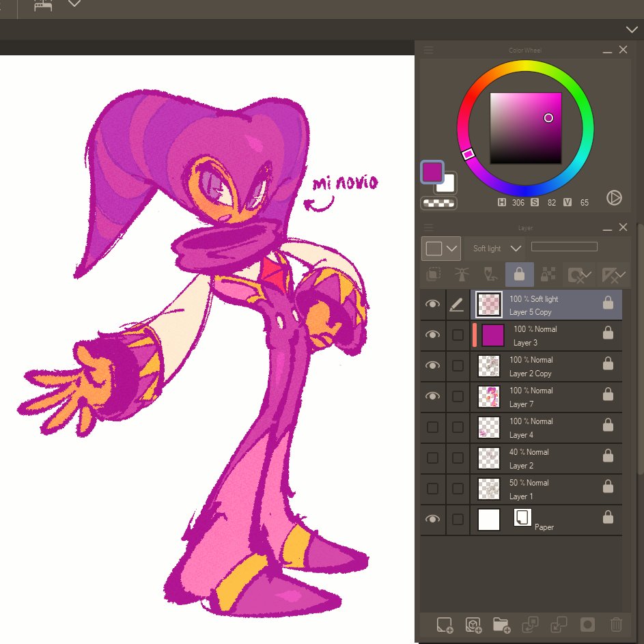Select the Layer 4 name text
This screenshot has height=644, width=644.
click(521, 434)
